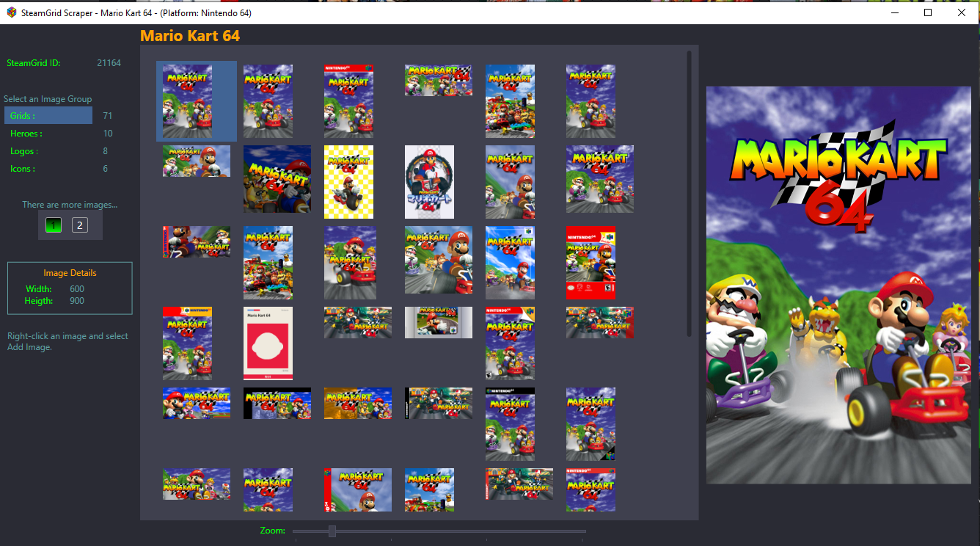Select the cover with black Nintendo strip on top

tap(510, 424)
